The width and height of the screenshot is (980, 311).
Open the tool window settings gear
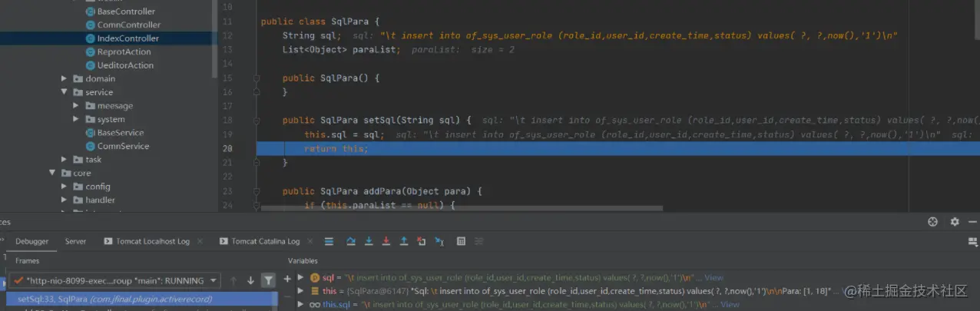coord(954,222)
